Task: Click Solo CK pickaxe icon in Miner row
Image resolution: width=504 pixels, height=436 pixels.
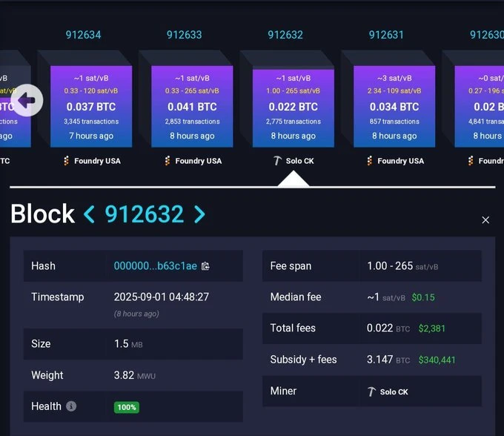Action: tap(372, 392)
